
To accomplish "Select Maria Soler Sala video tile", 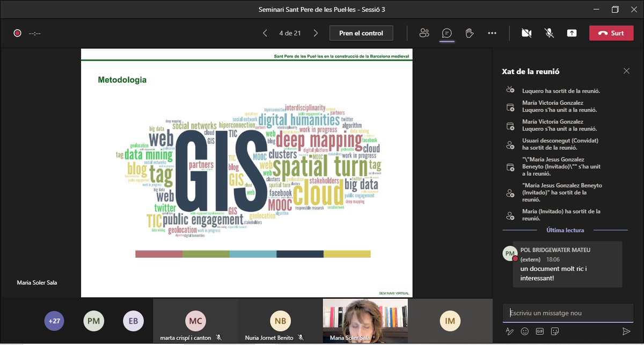I will [365, 321].
